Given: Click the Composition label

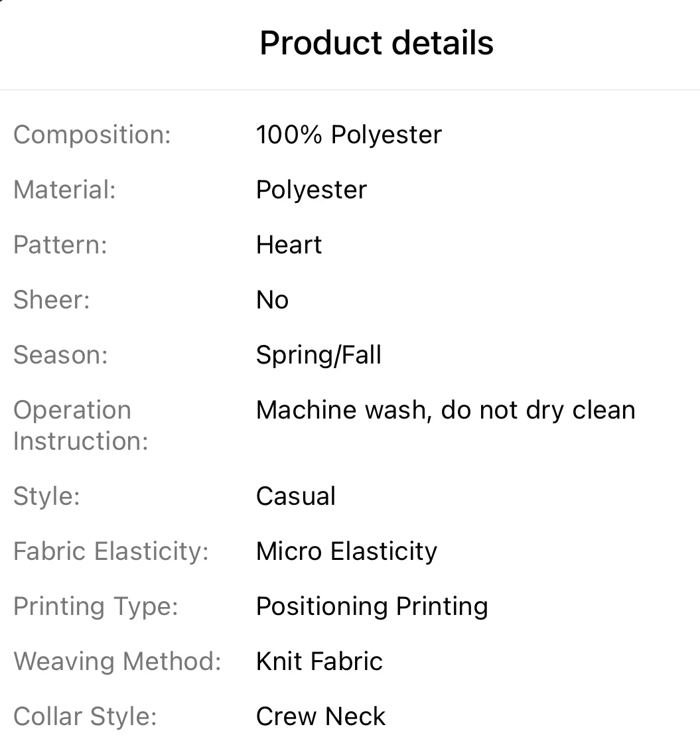Looking at the screenshot, I should [x=92, y=135].
